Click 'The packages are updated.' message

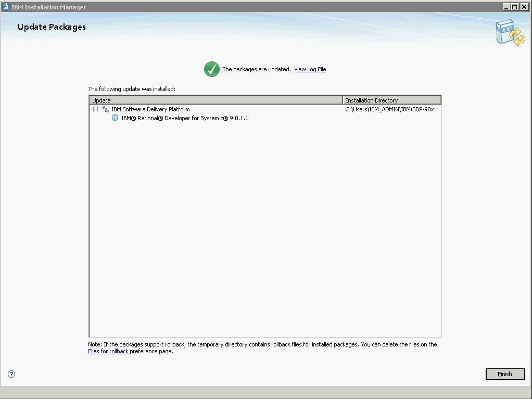click(x=257, y=69)
